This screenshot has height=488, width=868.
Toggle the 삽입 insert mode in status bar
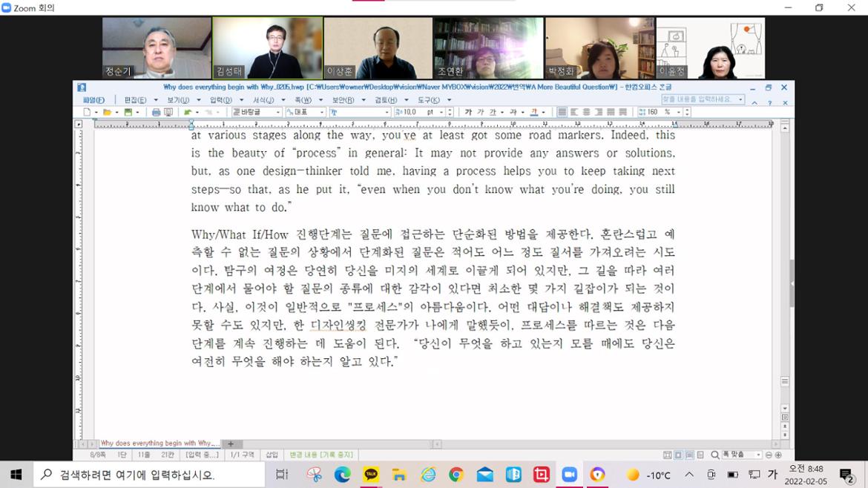(272, 455)
